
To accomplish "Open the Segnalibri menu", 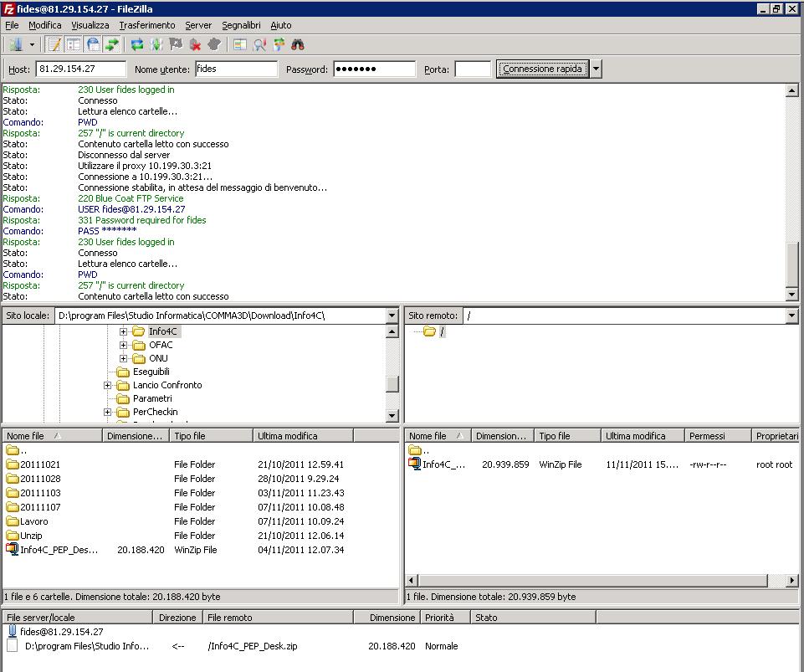I will coord(241,25).
